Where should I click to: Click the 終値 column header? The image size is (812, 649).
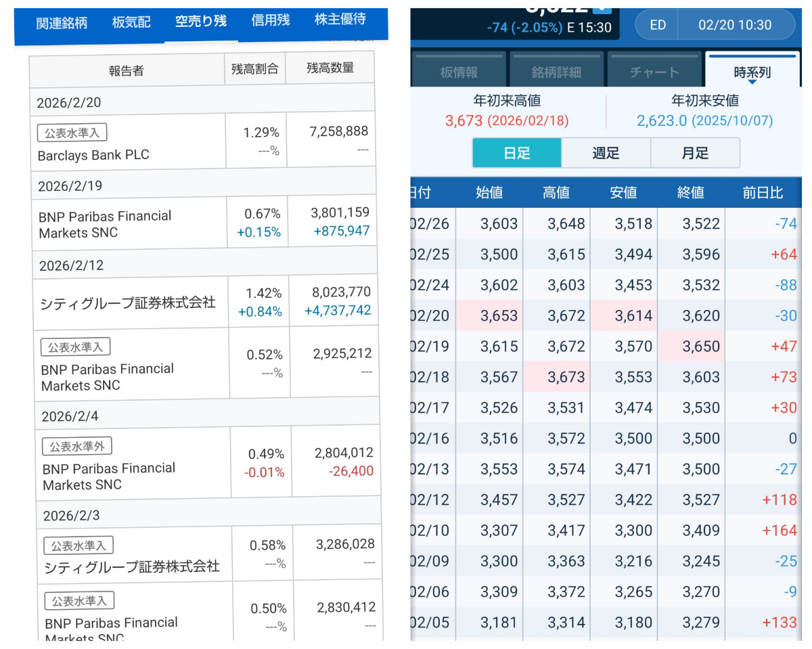(x=690, y=193)
